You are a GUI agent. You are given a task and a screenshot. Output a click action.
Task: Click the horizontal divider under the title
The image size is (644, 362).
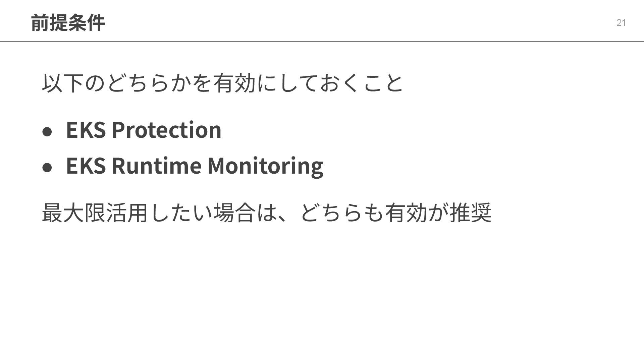(322, 42)
